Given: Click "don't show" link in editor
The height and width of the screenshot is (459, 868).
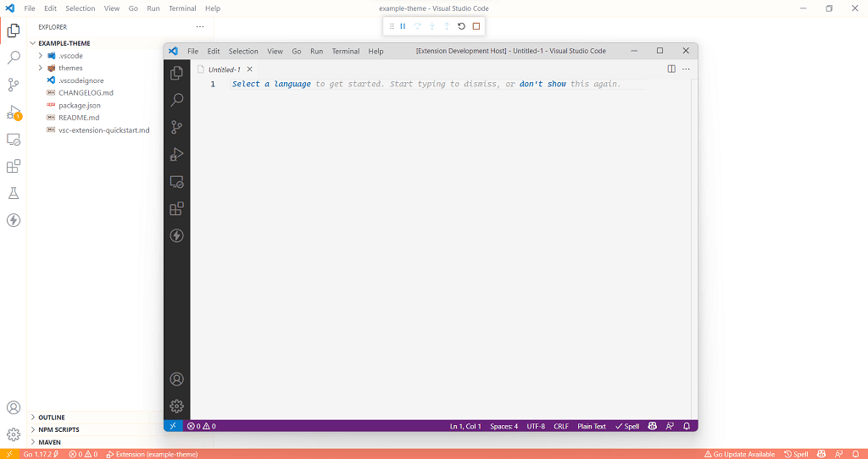Looking at the screenshot, I should [542, 84].
